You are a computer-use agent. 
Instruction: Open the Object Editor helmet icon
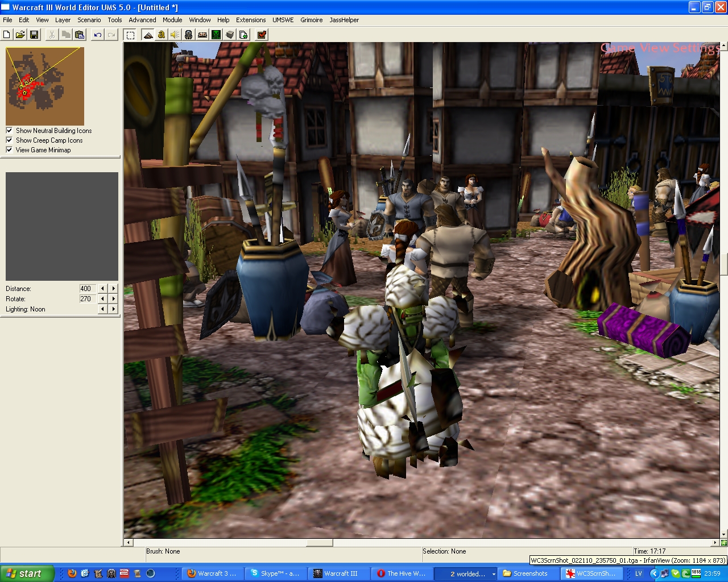tap(189, 35)
